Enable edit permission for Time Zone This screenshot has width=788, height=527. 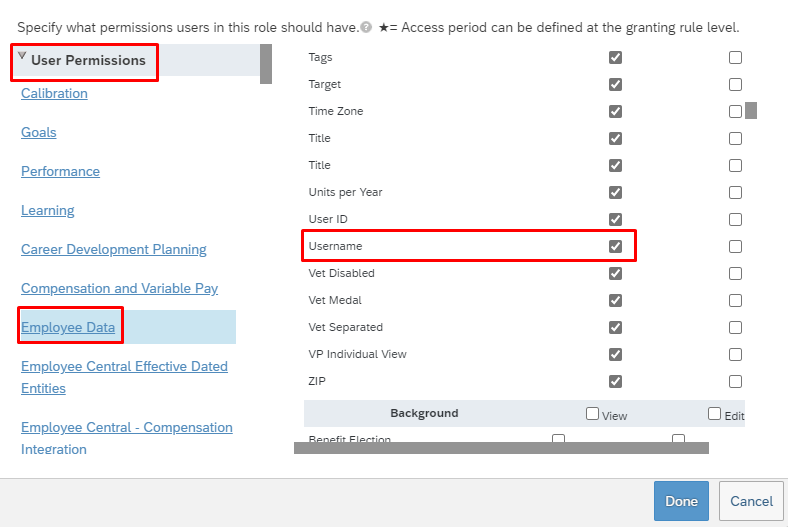click(735, 111)
